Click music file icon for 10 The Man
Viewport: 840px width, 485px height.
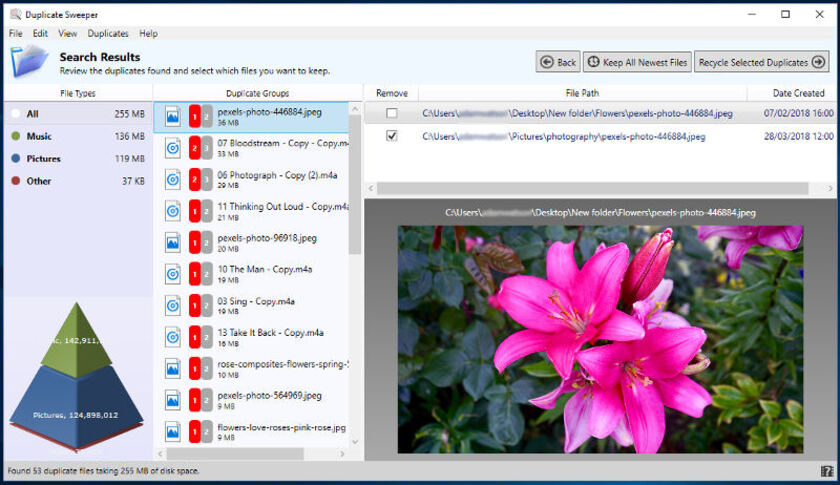coord(172,274)
